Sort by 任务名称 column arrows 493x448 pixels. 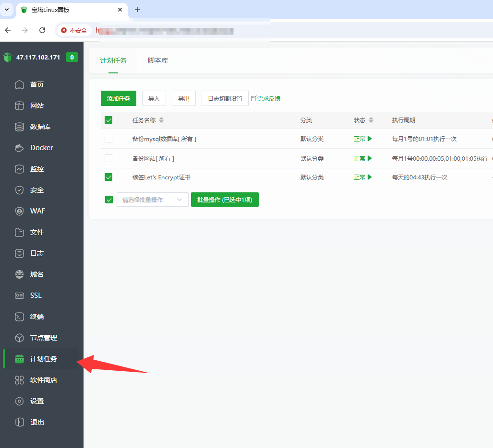point(161,120)
